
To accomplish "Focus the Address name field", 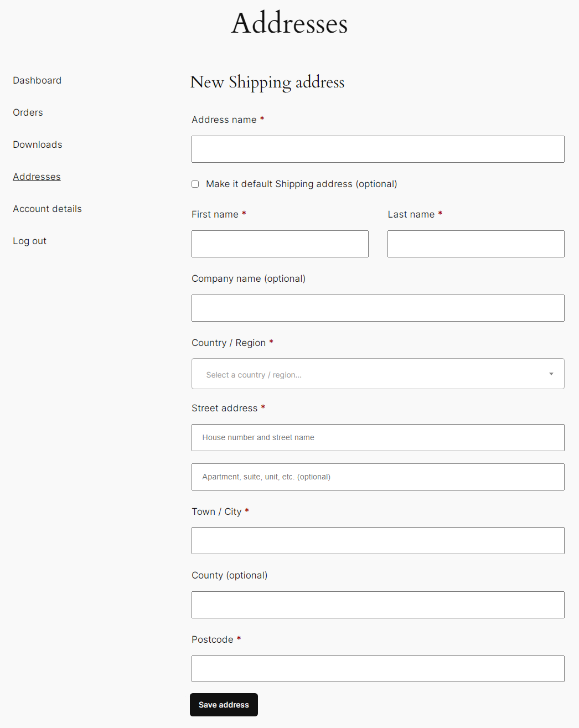I will (378, 149).
